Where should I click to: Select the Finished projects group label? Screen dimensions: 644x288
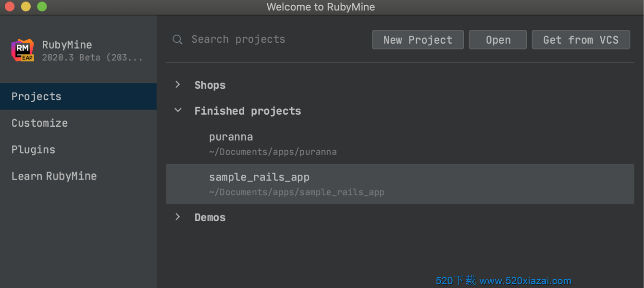248,111
